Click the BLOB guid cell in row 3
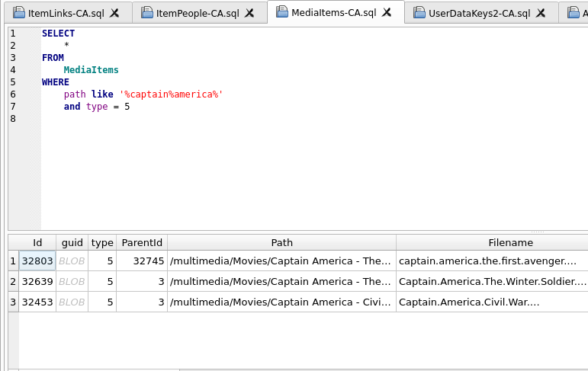This screenshot has width=588, height=371. point(72,302)
